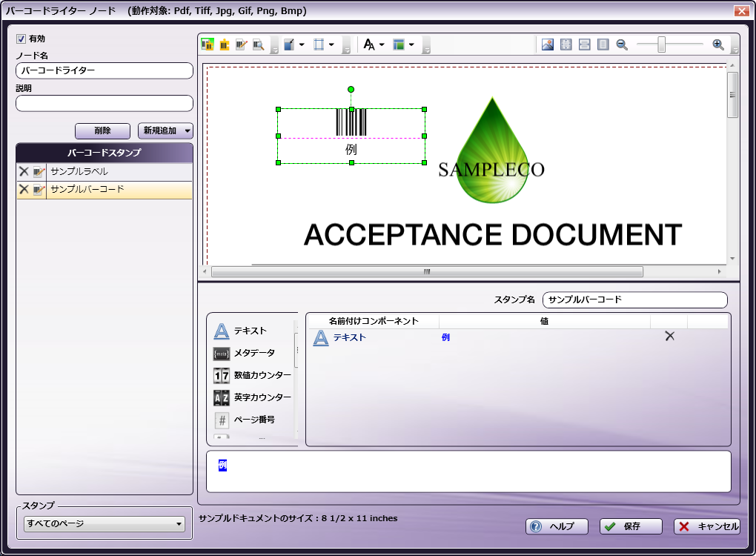Image resolution: width=756 pixels, height=556 pixels.
Task: Click the single page view icon
Action: (603, 44)
